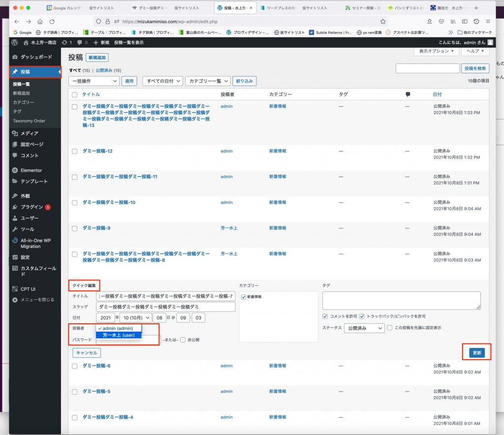The height and width of the screenshot is (435, 504).
Task: Click the ダミー投稿-9 title link
Action: 96,228
